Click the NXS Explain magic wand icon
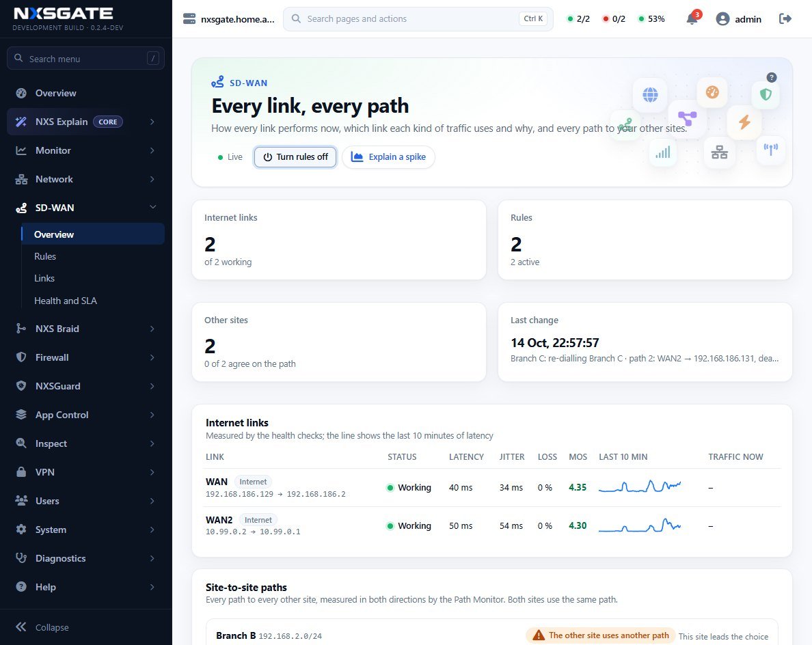The width and height of the screenshot is (812, 645). click(21, 122)
